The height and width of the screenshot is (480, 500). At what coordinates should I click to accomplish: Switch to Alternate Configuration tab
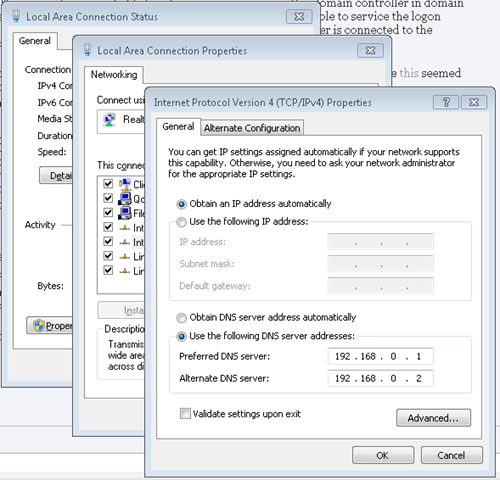pos(252,128)
